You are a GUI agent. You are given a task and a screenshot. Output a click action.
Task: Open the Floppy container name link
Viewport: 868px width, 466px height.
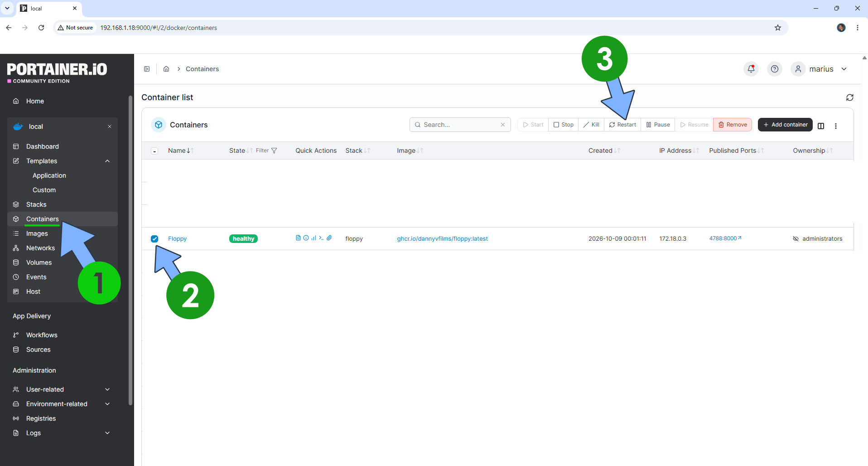(x=177, y=238)
